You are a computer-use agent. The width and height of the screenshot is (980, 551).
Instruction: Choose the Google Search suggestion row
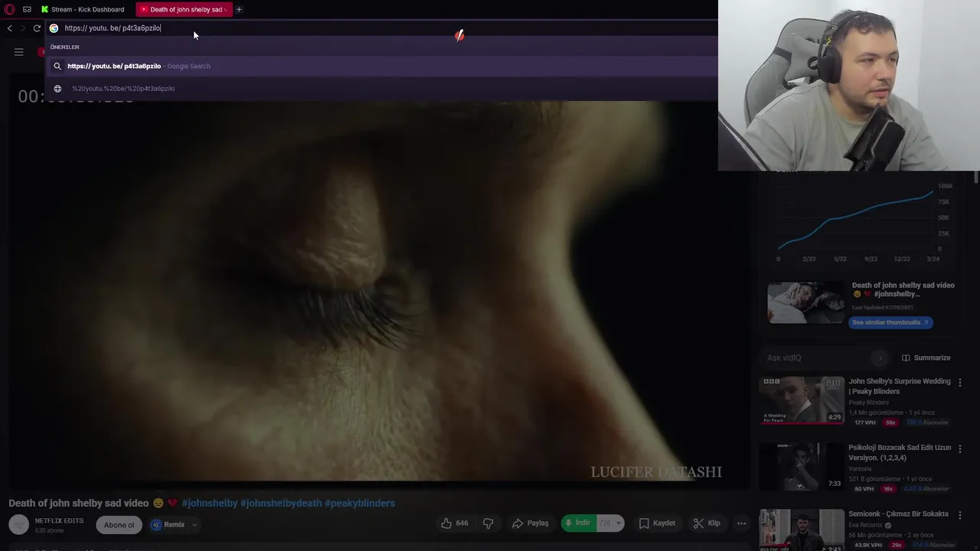pos(381,66)
